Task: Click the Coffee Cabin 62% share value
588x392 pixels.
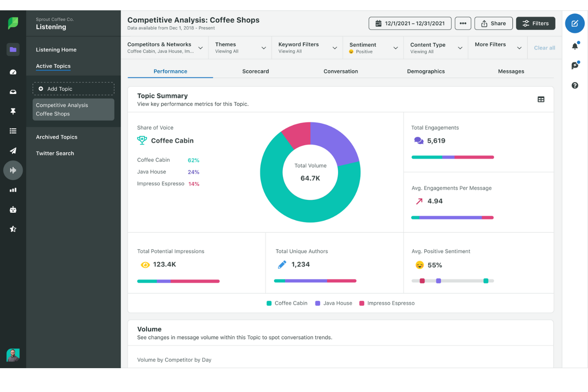Action: coord(193,160)
